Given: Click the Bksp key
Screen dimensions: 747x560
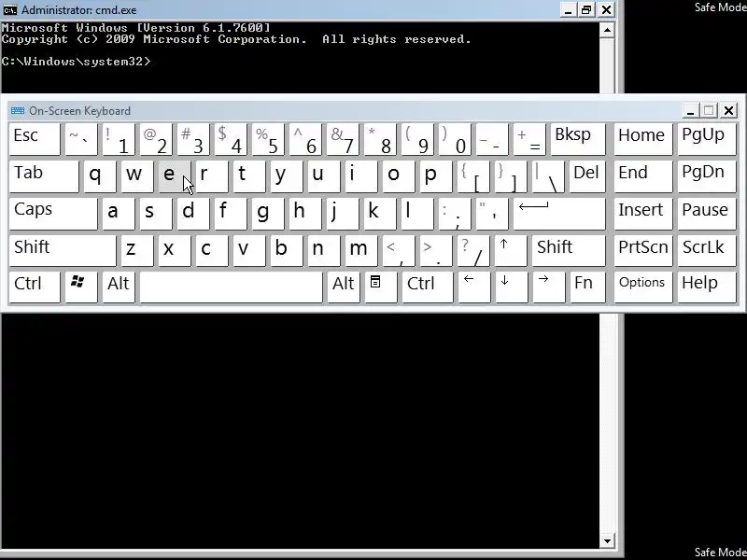Looking at the screenshot, I should (578, 139).
